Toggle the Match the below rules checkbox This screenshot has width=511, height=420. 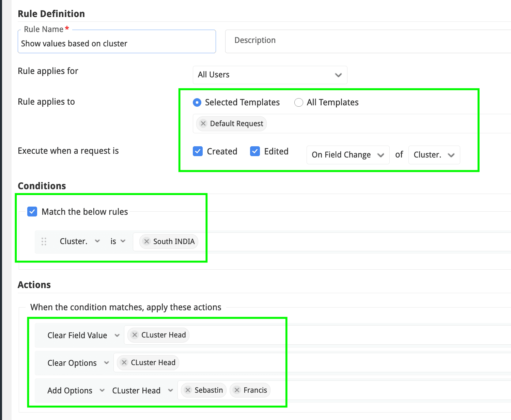(32, 212)
